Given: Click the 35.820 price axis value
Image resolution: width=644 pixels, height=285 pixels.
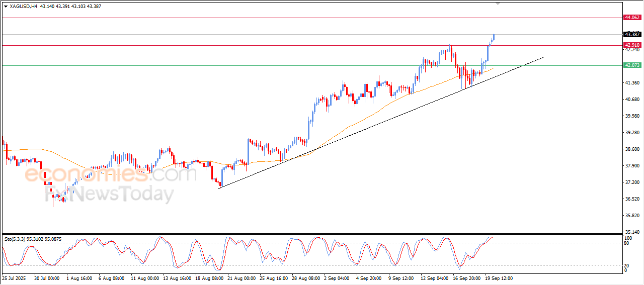Looking at the screenshot, I should point(631,215).
